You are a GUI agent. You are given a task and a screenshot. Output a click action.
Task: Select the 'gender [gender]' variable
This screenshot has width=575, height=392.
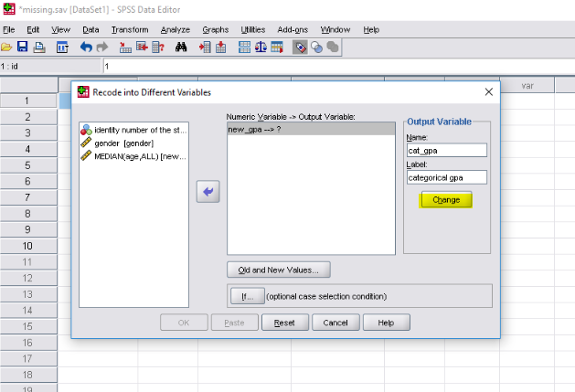coord(133,143)
